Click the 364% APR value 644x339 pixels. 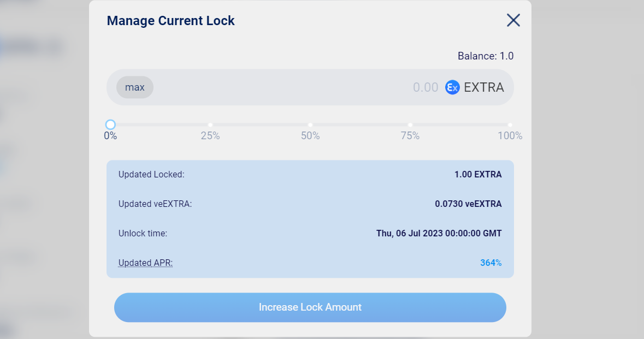(491, 263)
